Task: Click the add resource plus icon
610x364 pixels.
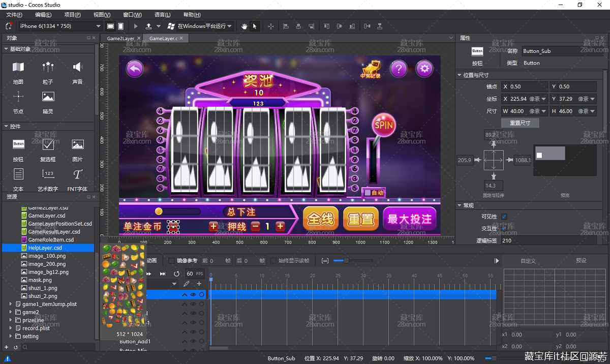Action: click(7, 347)
